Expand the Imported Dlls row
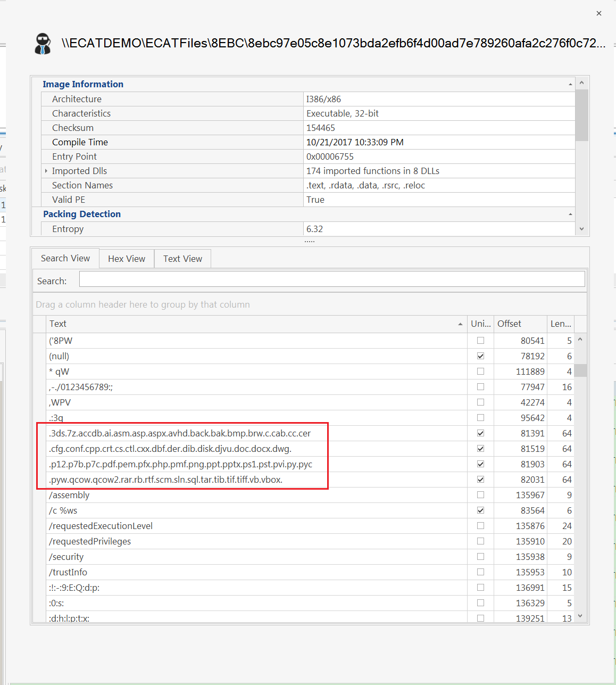The image size is (616, 685). click(46, 171)
